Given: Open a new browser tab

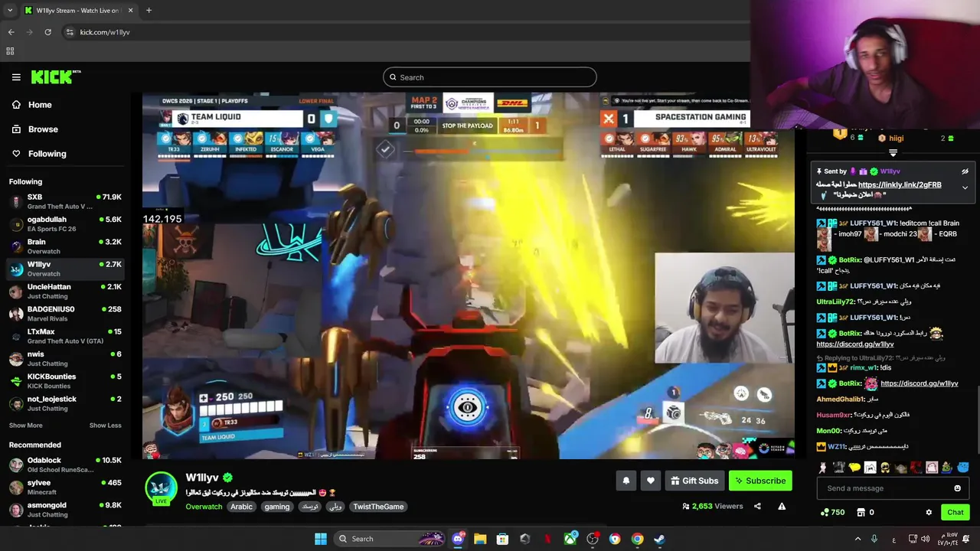Looking at the screenshot, I should [x=149, y=11].
